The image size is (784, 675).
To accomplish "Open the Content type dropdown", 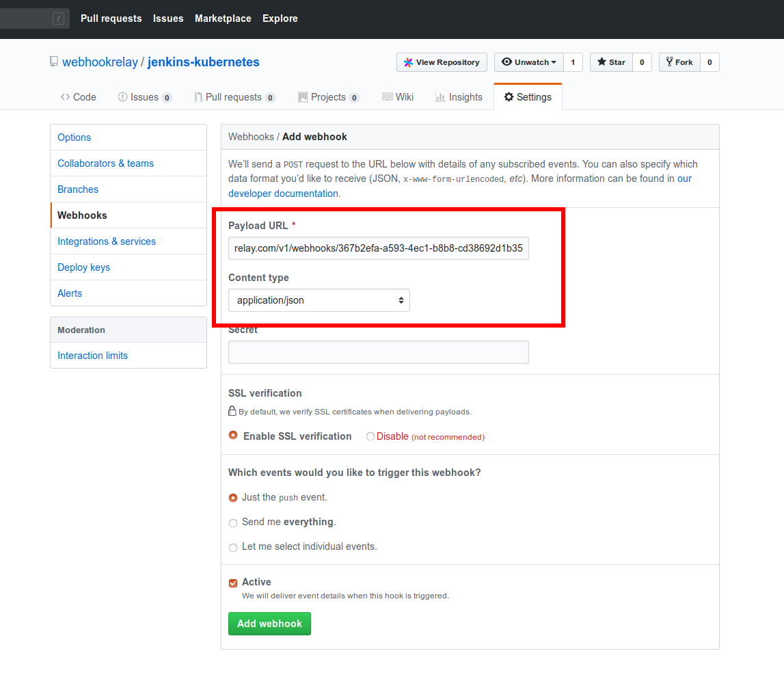I will point(319,300).
